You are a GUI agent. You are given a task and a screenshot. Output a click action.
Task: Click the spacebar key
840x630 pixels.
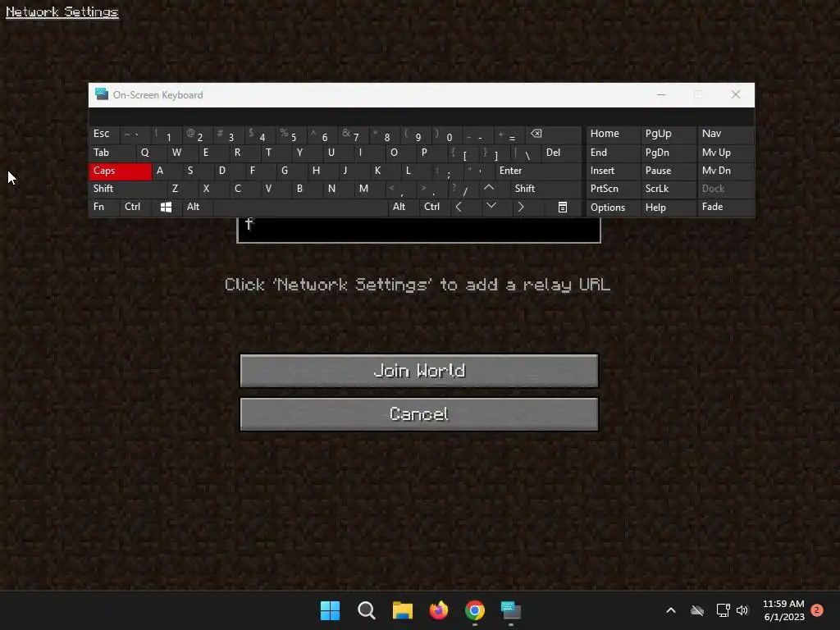[x=300, y=208]
